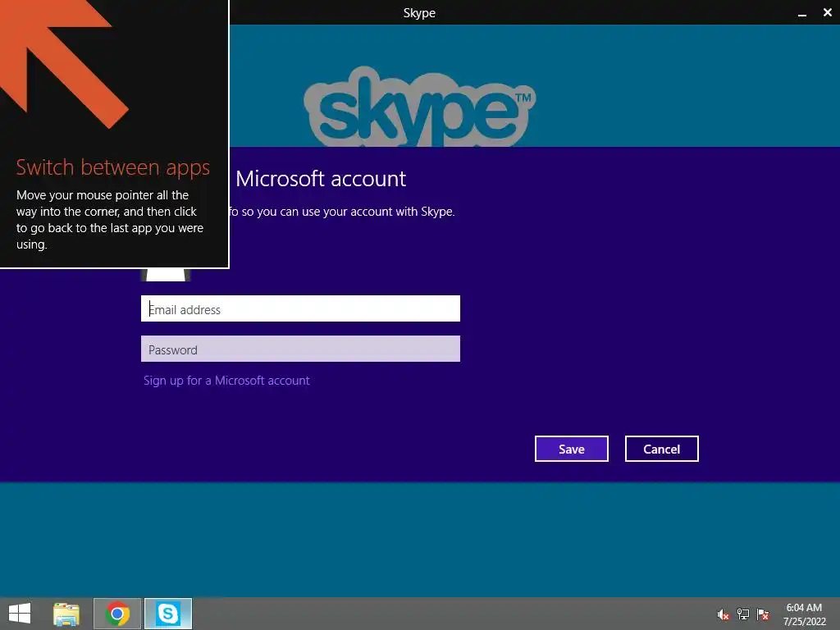Click the Password input field
The height and width of the screenshot is (630, 840).
(x=300, y=349)
